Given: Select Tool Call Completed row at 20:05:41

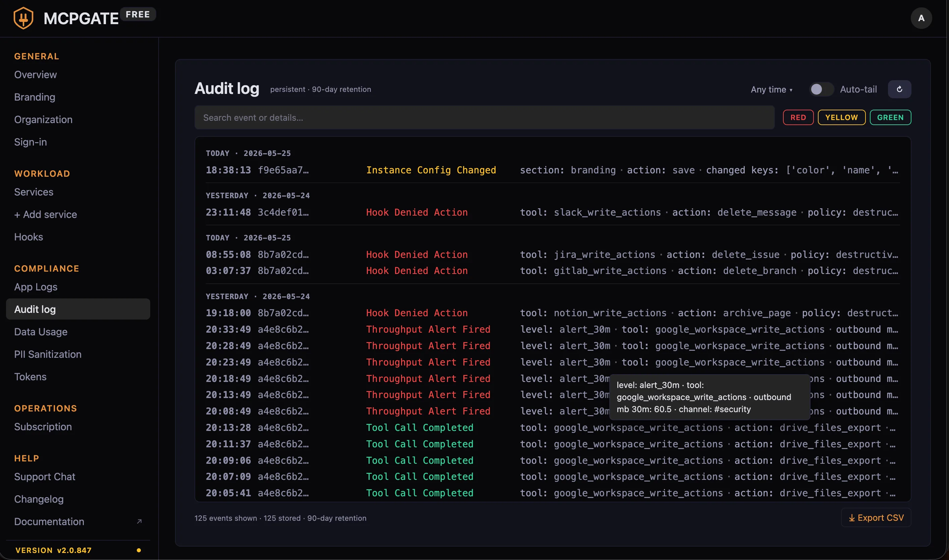Looking at the screenshot, I should click(552, 493).
